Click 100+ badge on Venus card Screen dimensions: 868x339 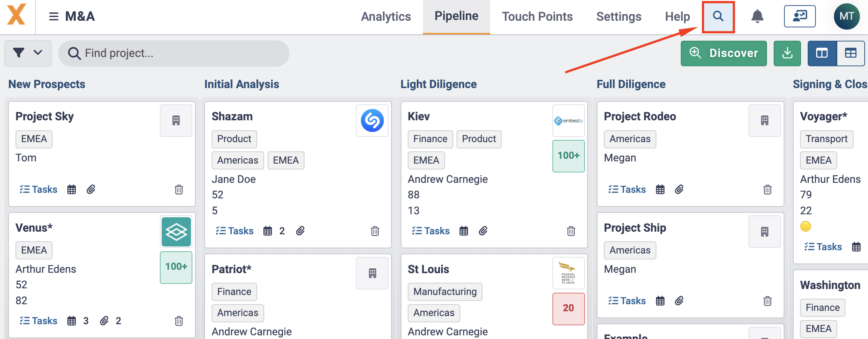click(176, 267)
